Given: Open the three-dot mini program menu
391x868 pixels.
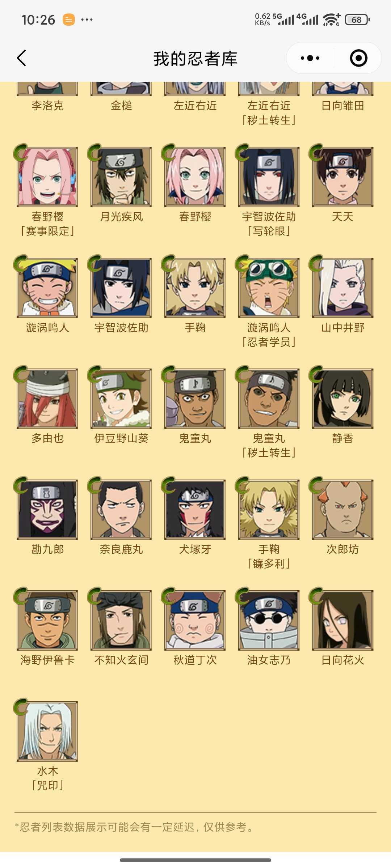Looking at the screenshot, I should (310, 58).
